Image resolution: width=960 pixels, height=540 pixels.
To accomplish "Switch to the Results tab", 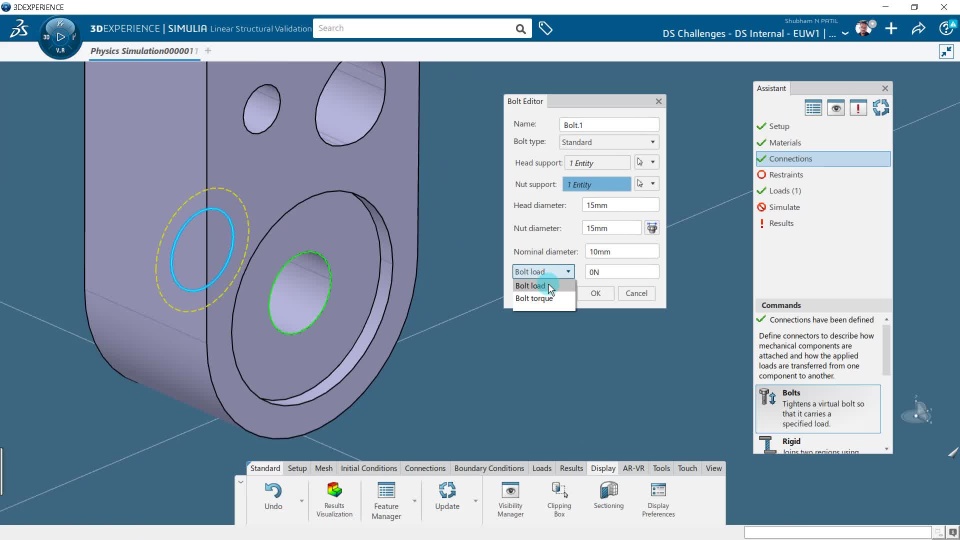I will pyautogui.click(x=571, y=468).
